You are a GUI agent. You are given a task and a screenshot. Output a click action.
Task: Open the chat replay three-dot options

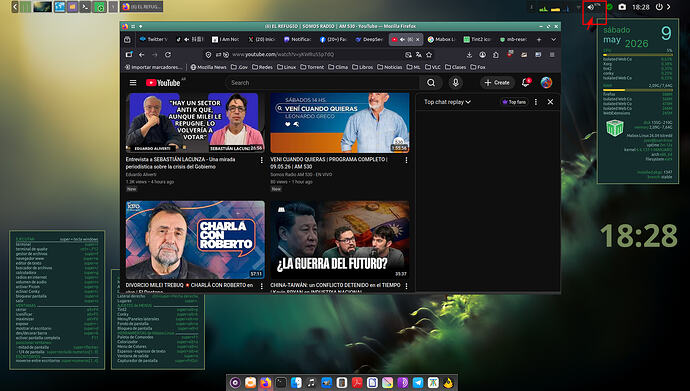[536, 102]
